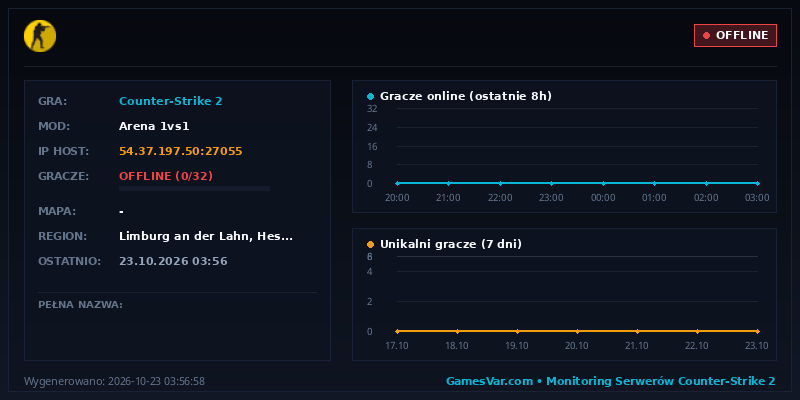The image size is (800, 400).
Task: Select the IP host 54.37.197.50:27055
Action: [x=181, y=151]
